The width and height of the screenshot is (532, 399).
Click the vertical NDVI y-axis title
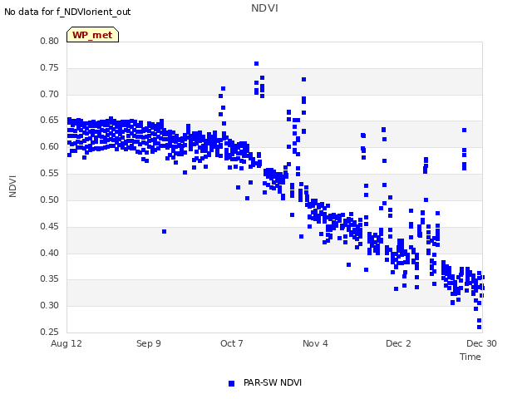12,186
